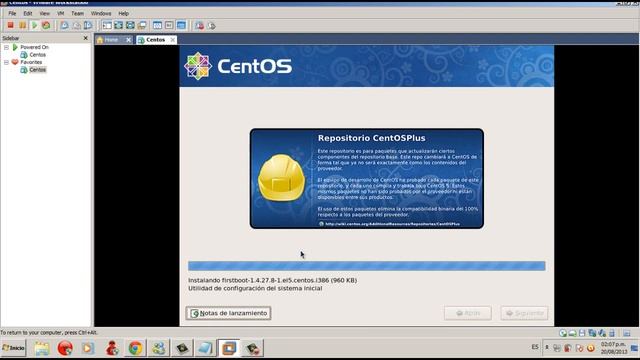Click the green Power On play icon
This screenshot has height=360, width=640.
34,25
